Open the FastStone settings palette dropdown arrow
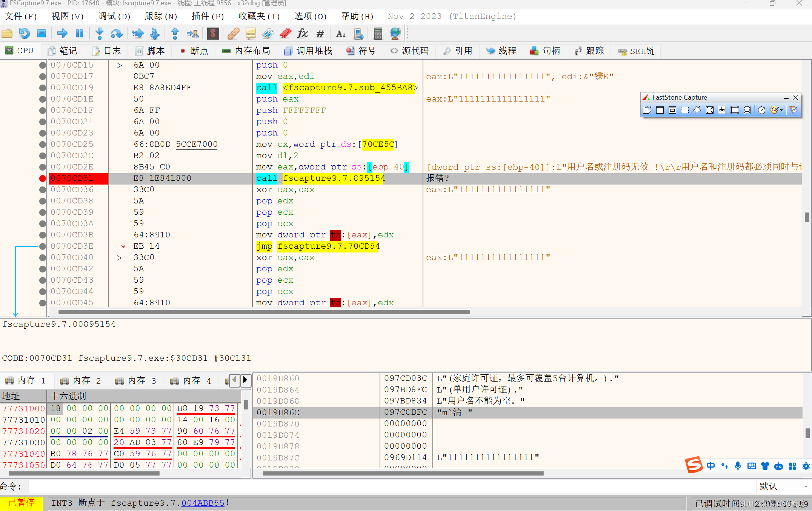Viewport: 812px width, 511px height. pos(781,110)
